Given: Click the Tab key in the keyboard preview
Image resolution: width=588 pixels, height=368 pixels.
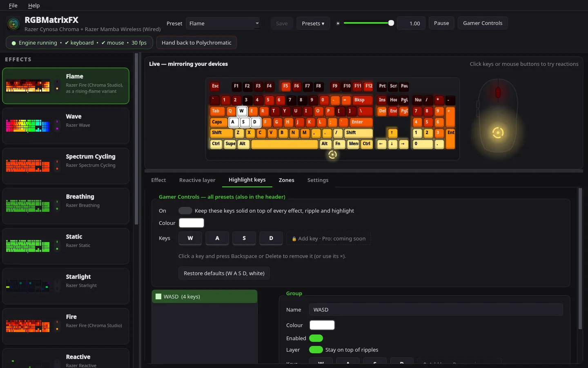Looking at the screenshot, I should [218, 111].
